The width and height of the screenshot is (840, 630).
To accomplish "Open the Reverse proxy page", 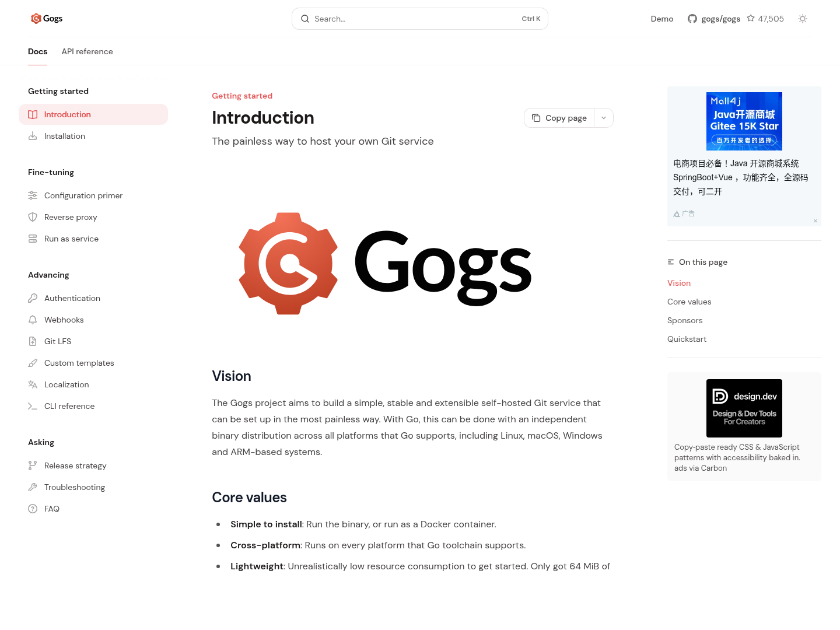I will [93, 217].
